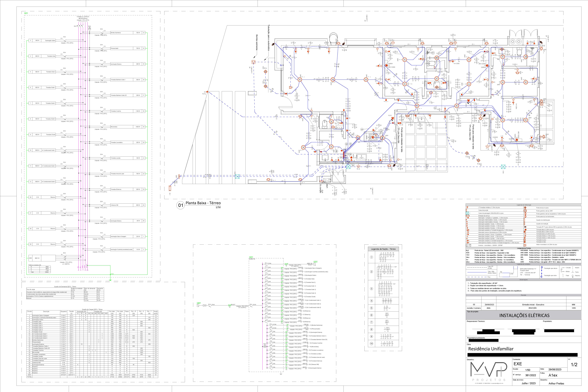Image resolution: width=588 pixels, height=392 pixels.
Task: Click circled number 3 in Legenda de fiação
Action: click(372, 289)
